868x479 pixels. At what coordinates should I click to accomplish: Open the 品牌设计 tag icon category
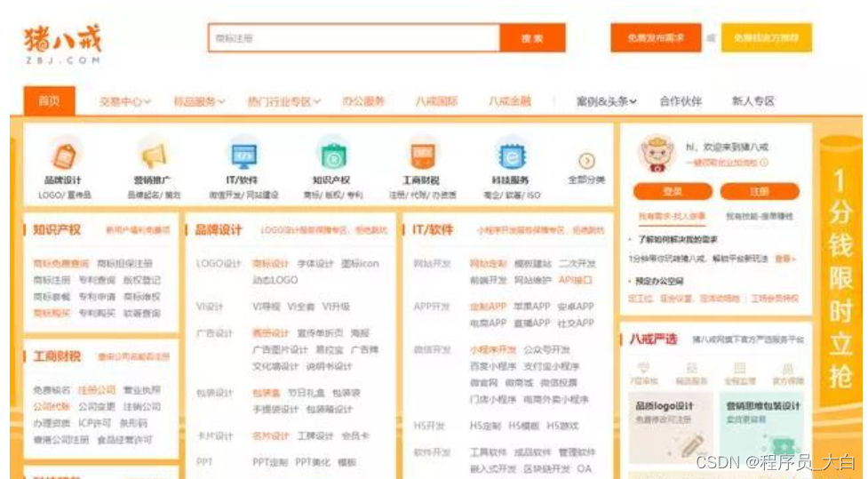pyautogui.click(x=65, y=155)
